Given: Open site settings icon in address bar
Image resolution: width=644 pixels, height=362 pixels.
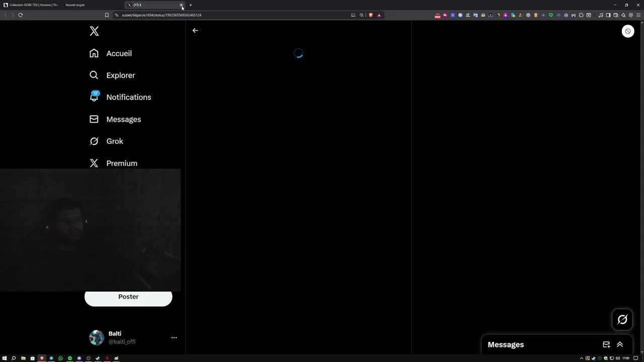Looking at the screenshot, I should (117, 15).
